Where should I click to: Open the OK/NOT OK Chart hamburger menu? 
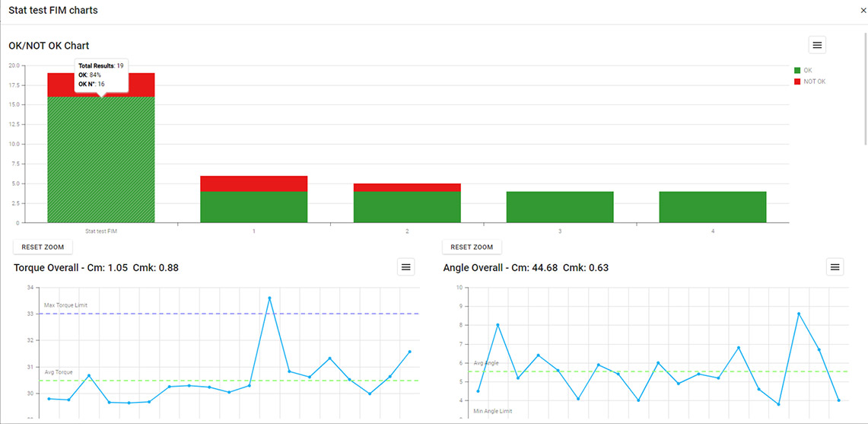(x=817, y=45)
